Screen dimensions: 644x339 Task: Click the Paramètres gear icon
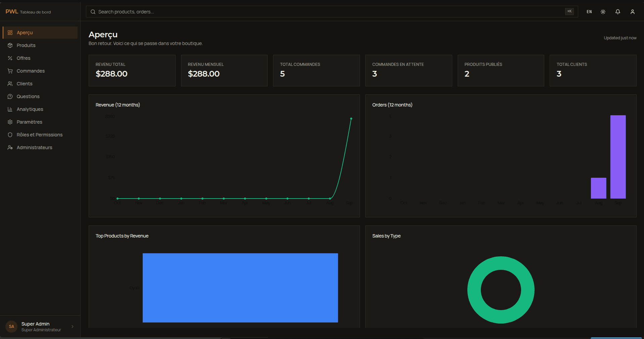pyautogui.click(x=10, y=122)
